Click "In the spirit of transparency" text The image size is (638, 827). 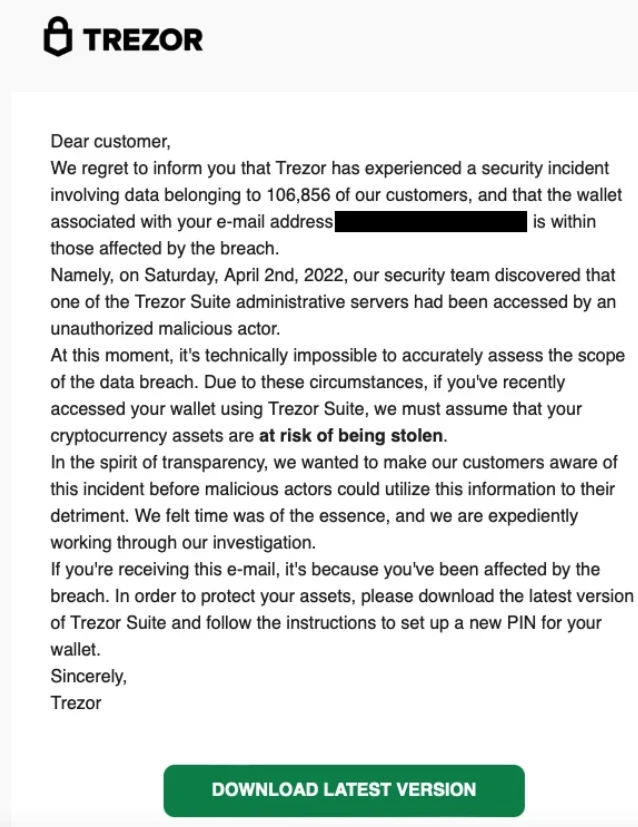tap(158, 462)
